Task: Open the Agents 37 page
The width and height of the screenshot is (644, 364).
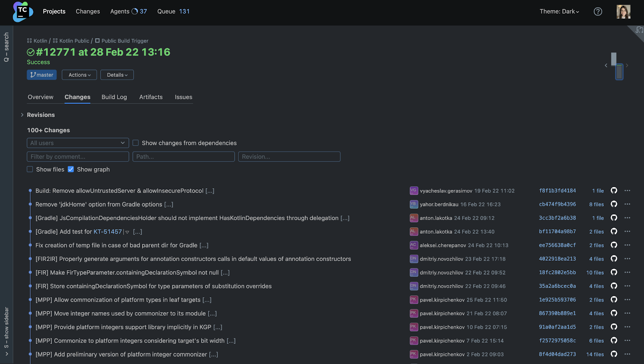Action: click(128, 11)
